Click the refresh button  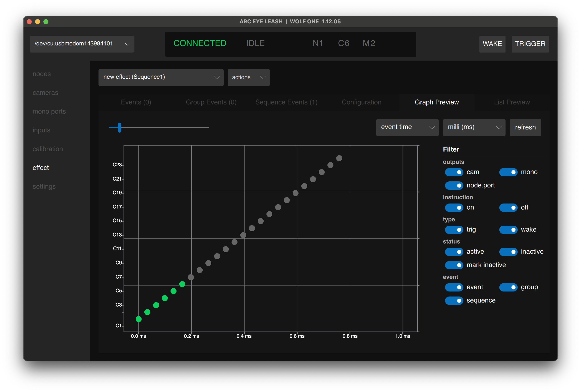point(525,127)
